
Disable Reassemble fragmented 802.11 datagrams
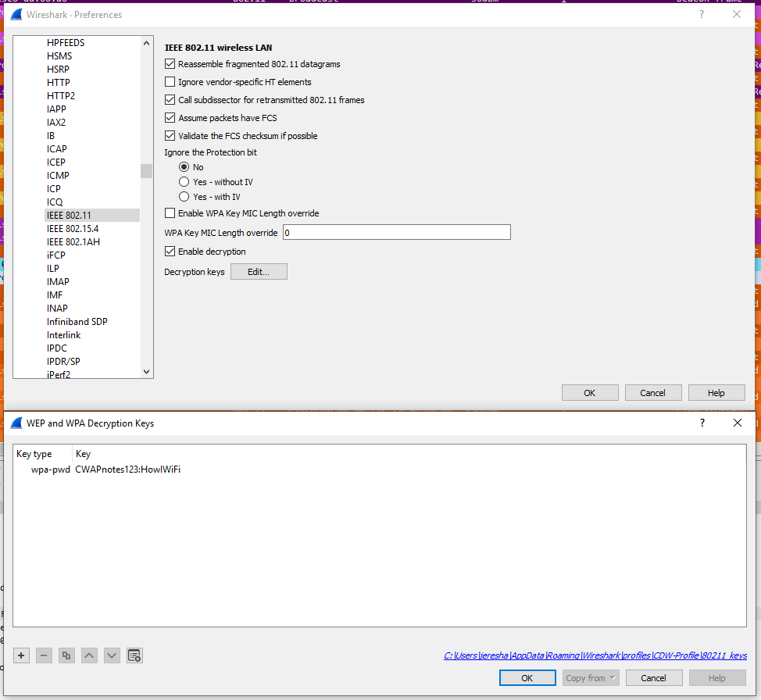(x=170, y=64)
